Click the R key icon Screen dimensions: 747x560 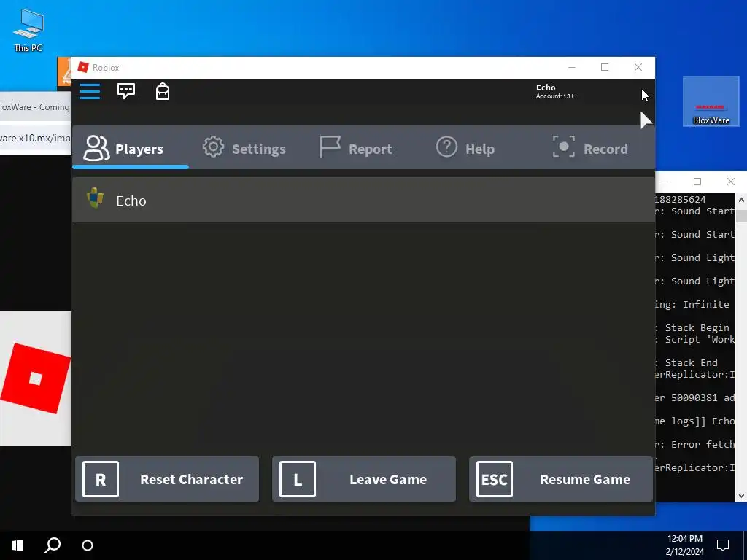[101, 479]
